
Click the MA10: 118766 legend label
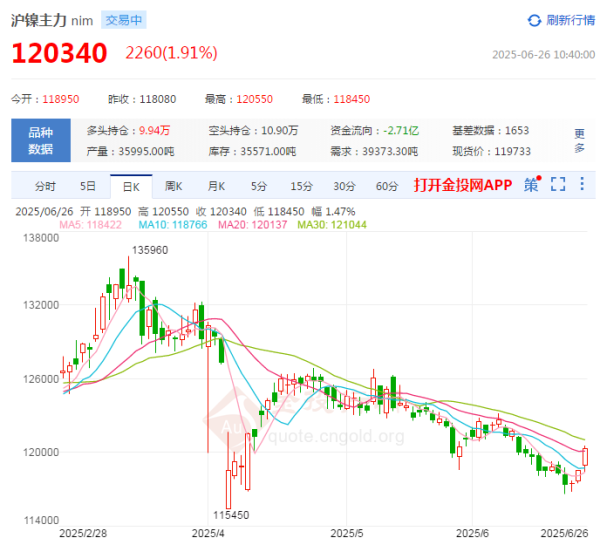(x=173, y=225)
